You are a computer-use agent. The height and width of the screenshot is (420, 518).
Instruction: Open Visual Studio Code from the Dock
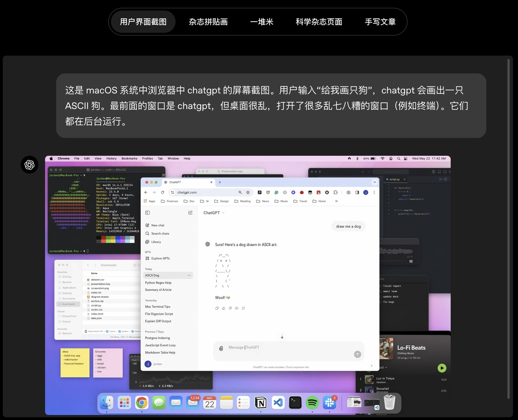tap(278, 403)
